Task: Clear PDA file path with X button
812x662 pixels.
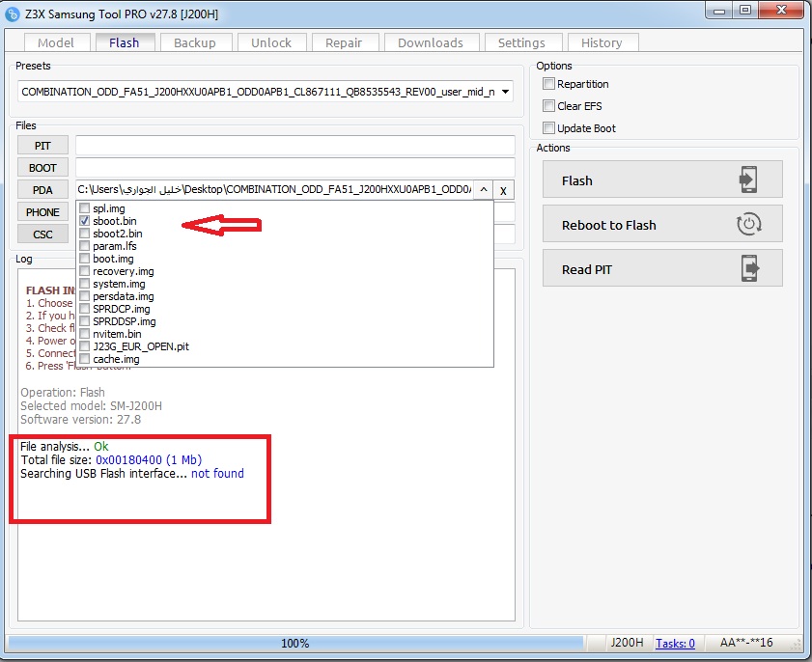Action: (503, 190)
